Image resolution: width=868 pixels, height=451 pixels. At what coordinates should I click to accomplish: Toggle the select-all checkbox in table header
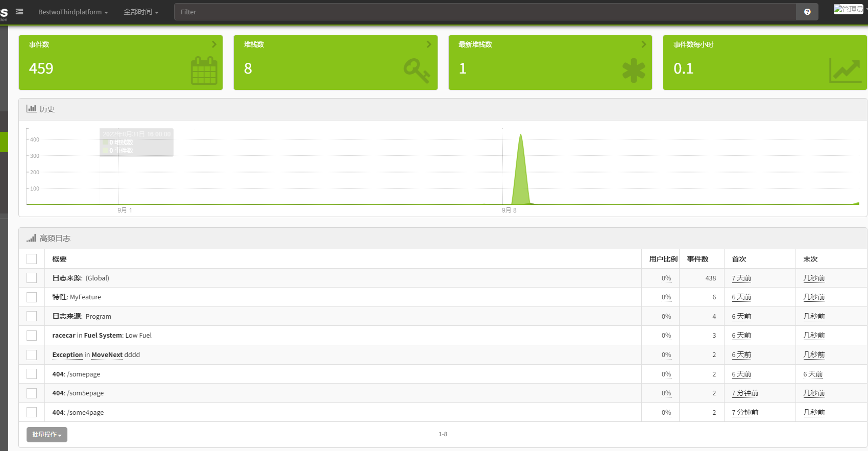click(32, 259)
